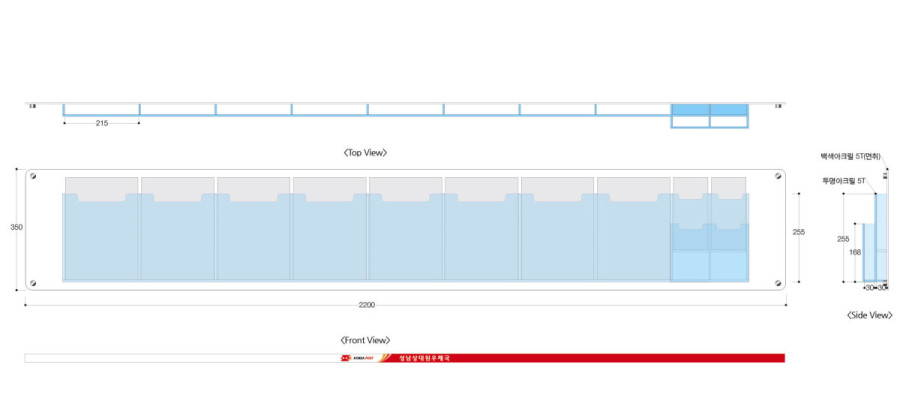Select the leftmost brochure pocket in front view

coord(101,237)
